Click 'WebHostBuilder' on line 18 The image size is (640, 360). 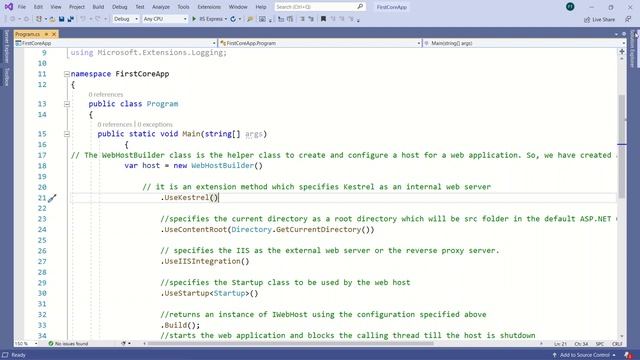point(222,166)
